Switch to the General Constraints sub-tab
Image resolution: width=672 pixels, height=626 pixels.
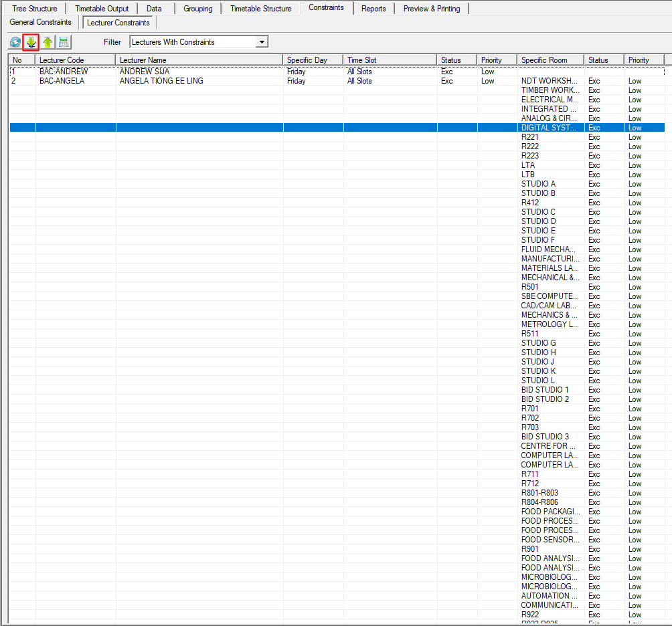(40, 22)
